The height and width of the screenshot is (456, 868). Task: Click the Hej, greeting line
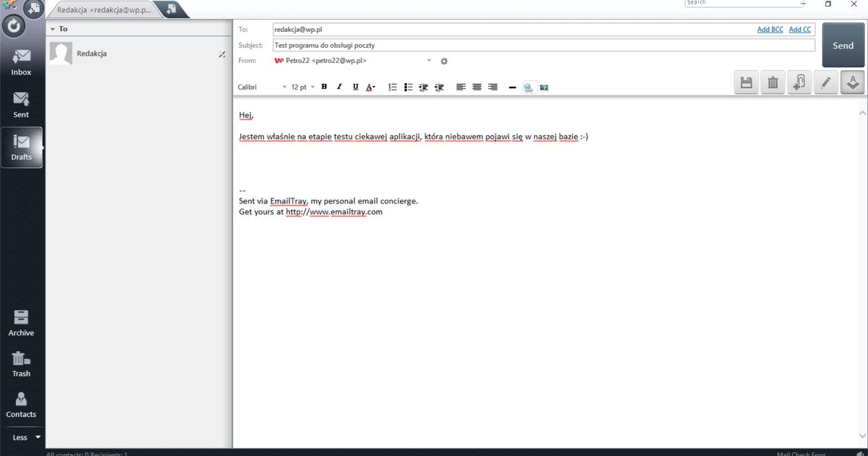click(247, 115)
